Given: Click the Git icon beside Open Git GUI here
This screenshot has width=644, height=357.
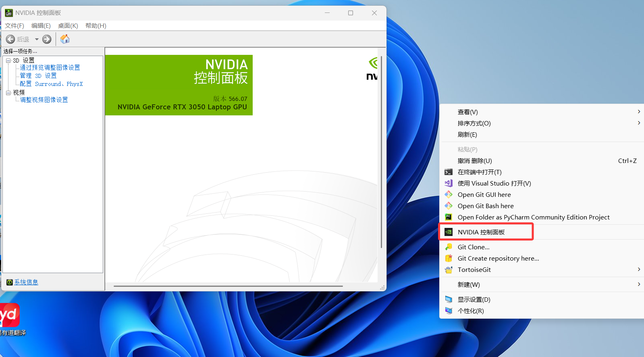Looking at the screenshot, I should click(448, 195).
